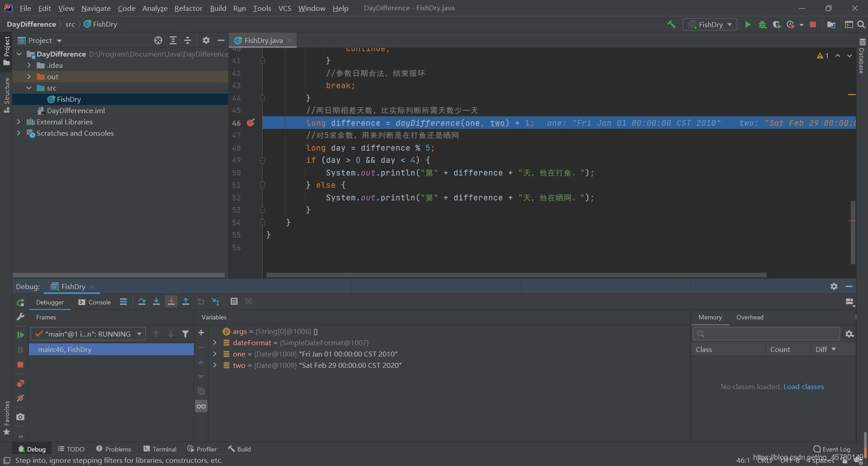Close the FishDry.java editor tab
This screenshot has height=466, width=868.
click(290, 40)
